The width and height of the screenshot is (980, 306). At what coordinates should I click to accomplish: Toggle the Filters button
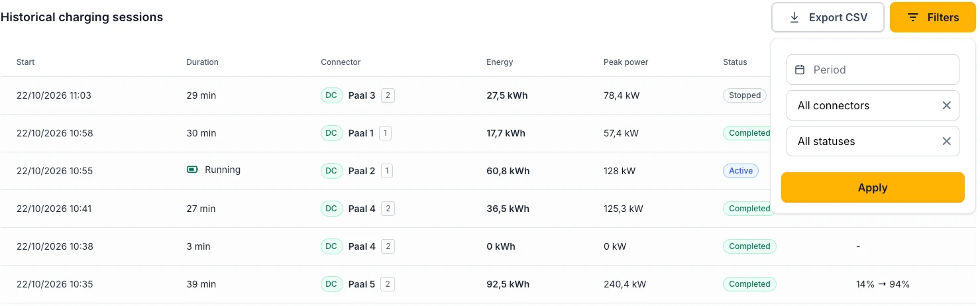(x=933, y=17)
